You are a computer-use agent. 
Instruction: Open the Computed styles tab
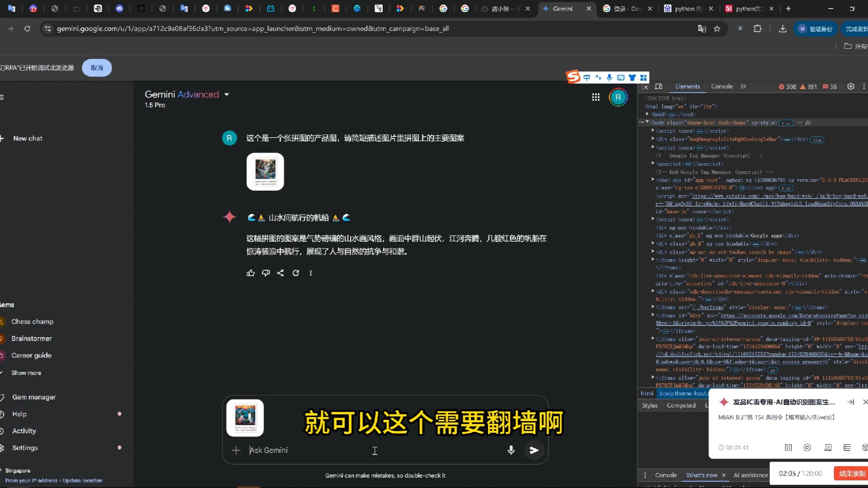(681, 405)
